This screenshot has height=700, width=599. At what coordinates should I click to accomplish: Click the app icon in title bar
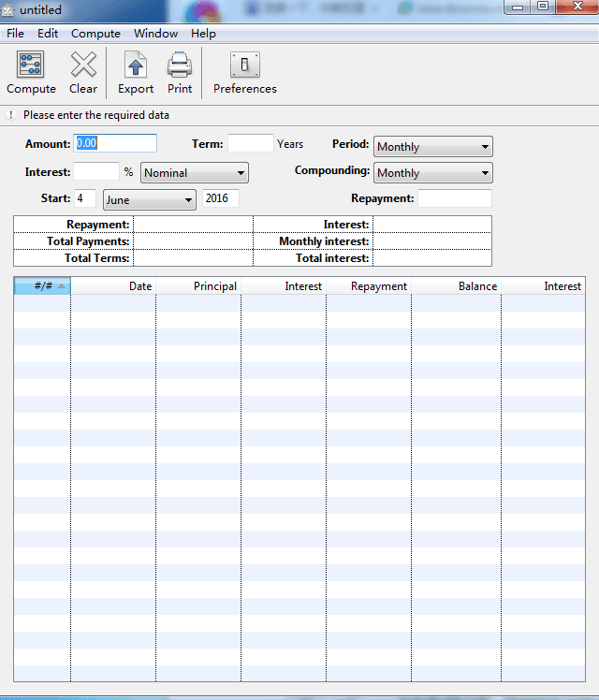(9, 10)
